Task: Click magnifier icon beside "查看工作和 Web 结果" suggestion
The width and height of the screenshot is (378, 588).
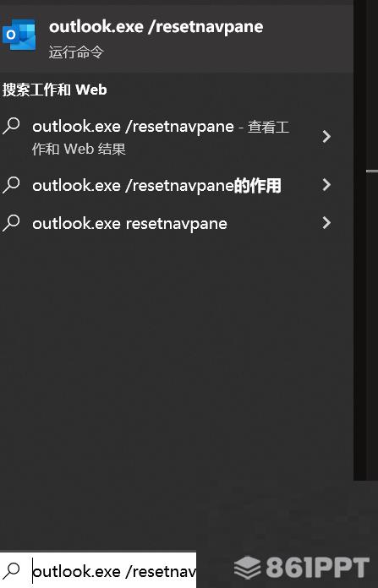Action: pyautogui.click(x=11, y=126)
